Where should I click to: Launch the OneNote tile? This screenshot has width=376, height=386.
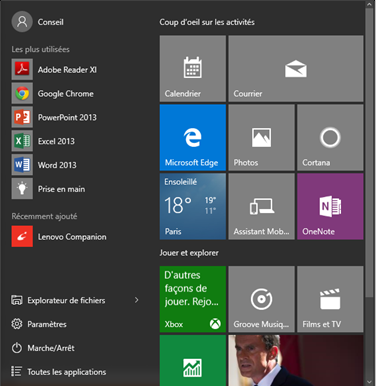tap(330, 206)
